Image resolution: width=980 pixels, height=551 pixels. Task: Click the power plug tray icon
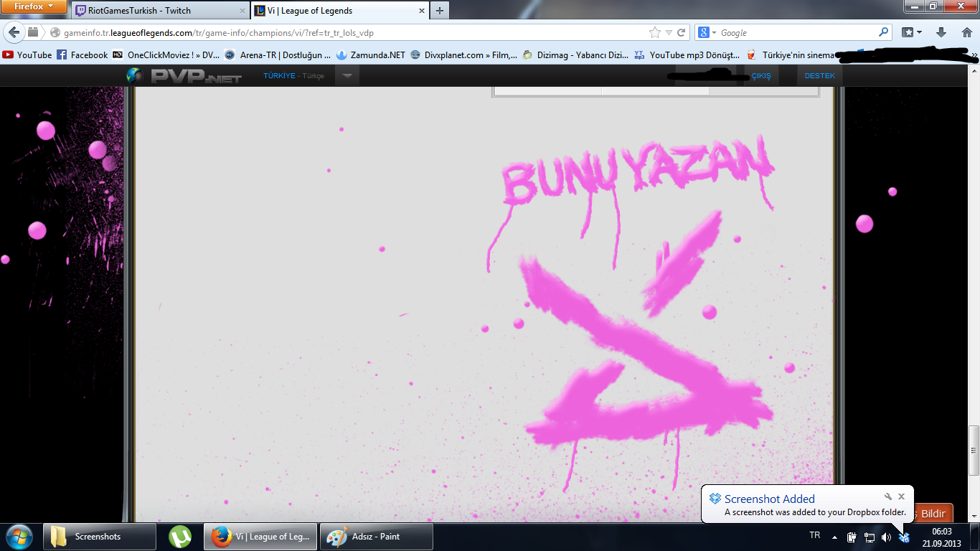852,537
